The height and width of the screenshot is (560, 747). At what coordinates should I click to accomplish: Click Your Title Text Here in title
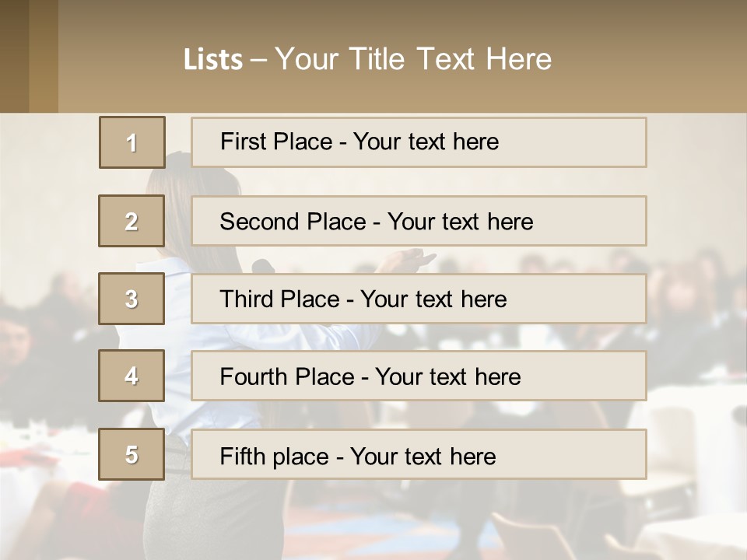[x=413, y=59]
